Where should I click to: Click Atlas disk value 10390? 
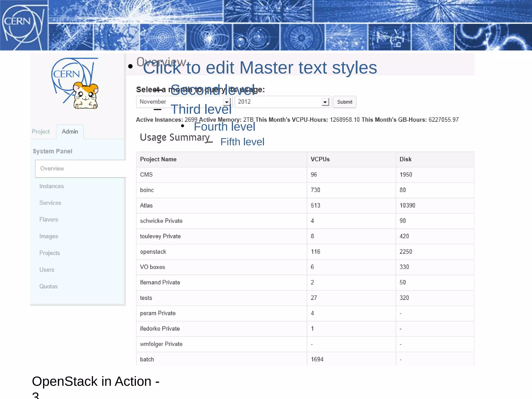(407, 205)
